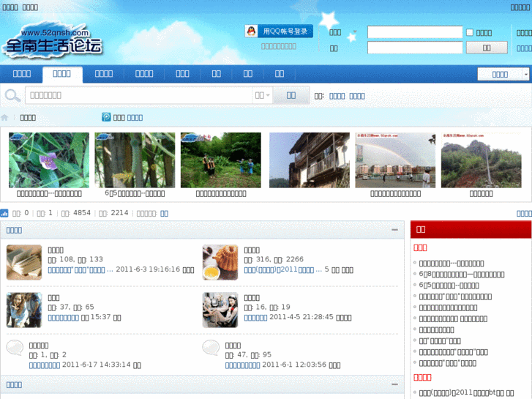
Task: Select the third navigation tab
Action: [x=103, y=74]
